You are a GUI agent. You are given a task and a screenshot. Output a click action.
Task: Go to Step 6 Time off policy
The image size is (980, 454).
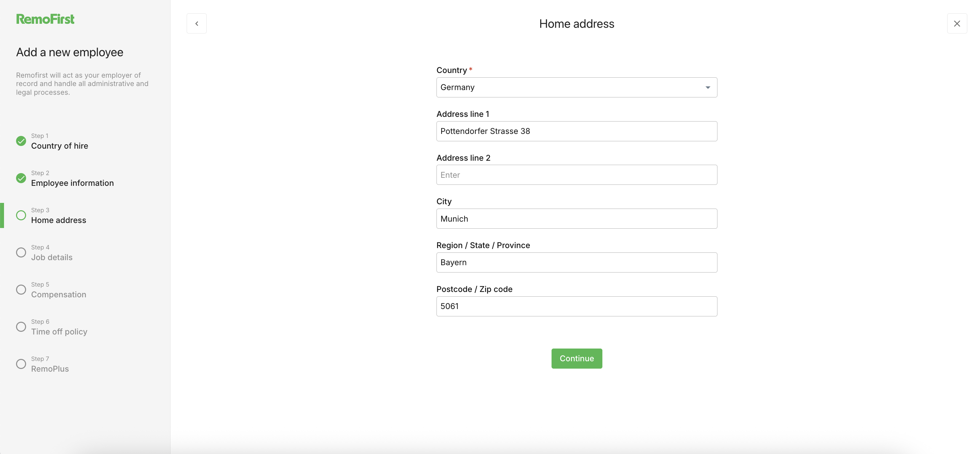59,327
